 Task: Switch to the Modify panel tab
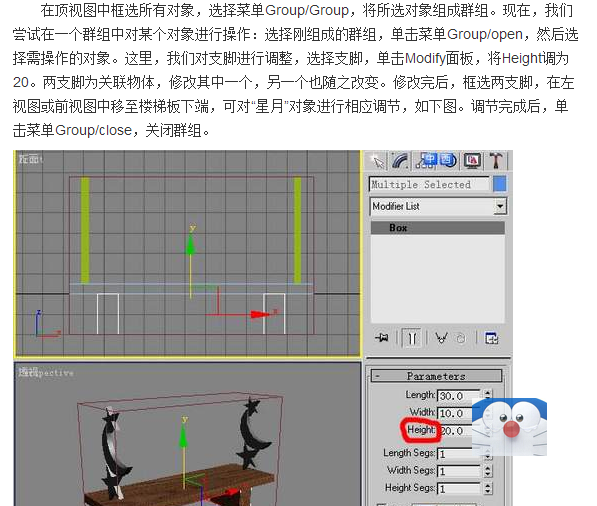coord(400,161)
